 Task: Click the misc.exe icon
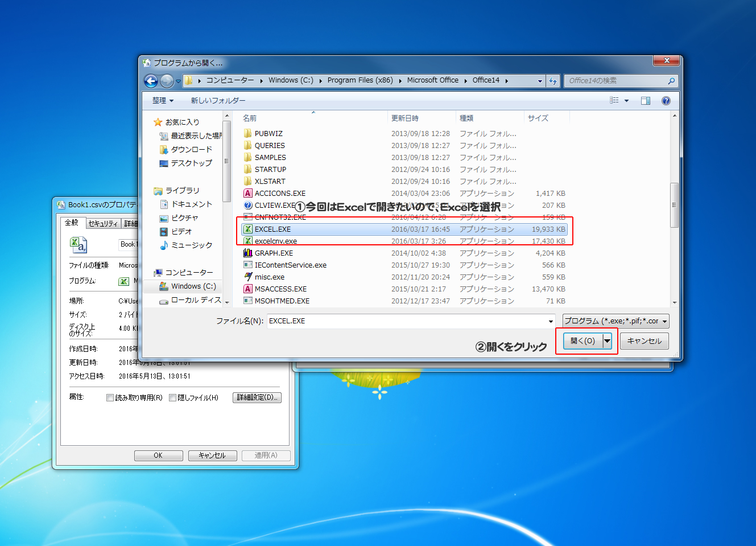click(x=248, y=277)
